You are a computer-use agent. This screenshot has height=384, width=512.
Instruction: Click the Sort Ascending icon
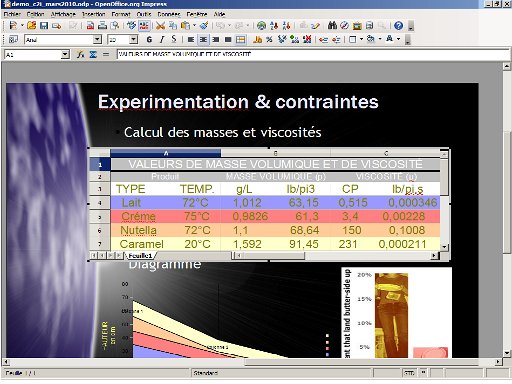pos(274,26)
